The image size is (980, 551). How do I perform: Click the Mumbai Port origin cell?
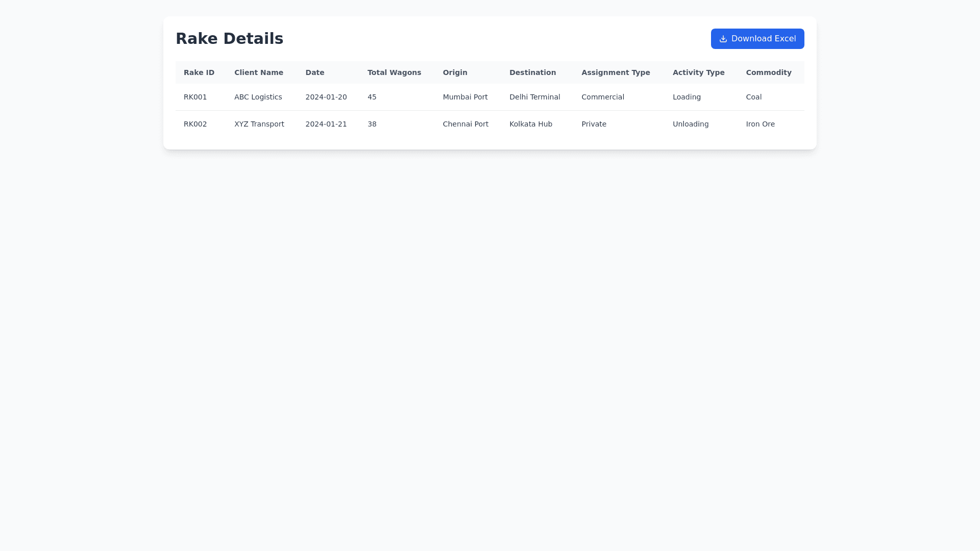click(x=465, y=97)
